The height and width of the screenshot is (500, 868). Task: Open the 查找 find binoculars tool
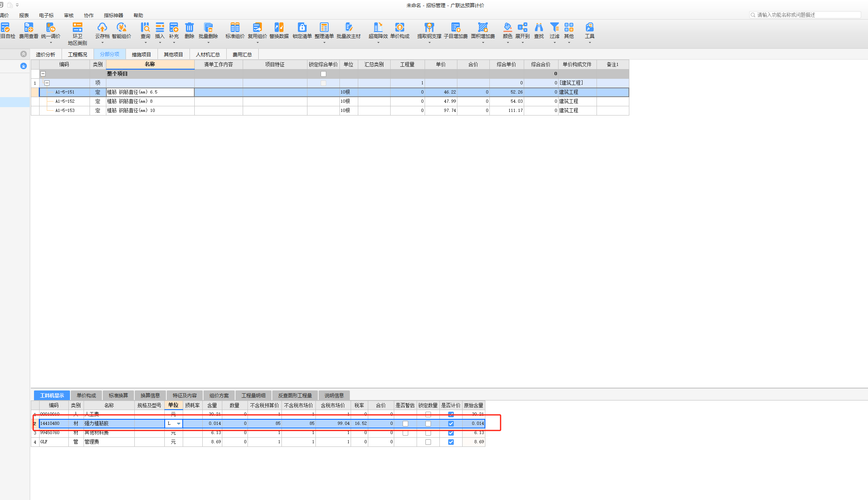pyautogui.click(x=539, y=30)
